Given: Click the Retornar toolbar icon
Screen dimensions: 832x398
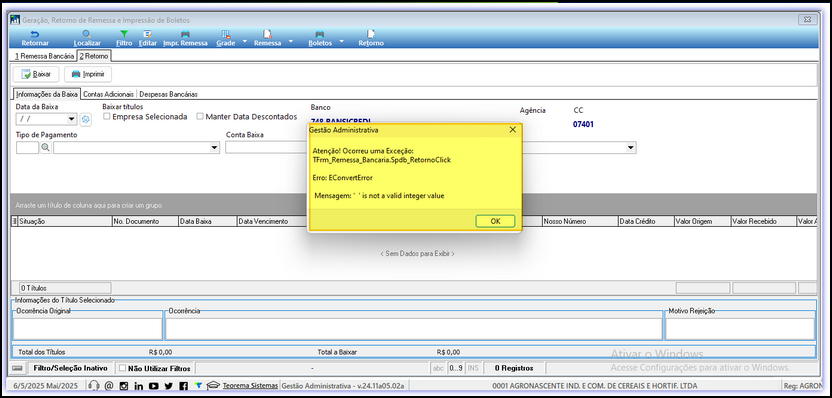Looking at the screenshot, I should click(x=35, y=34).
